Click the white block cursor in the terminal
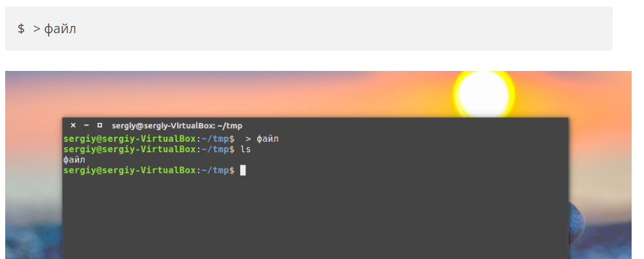 [x=243, y=170]
